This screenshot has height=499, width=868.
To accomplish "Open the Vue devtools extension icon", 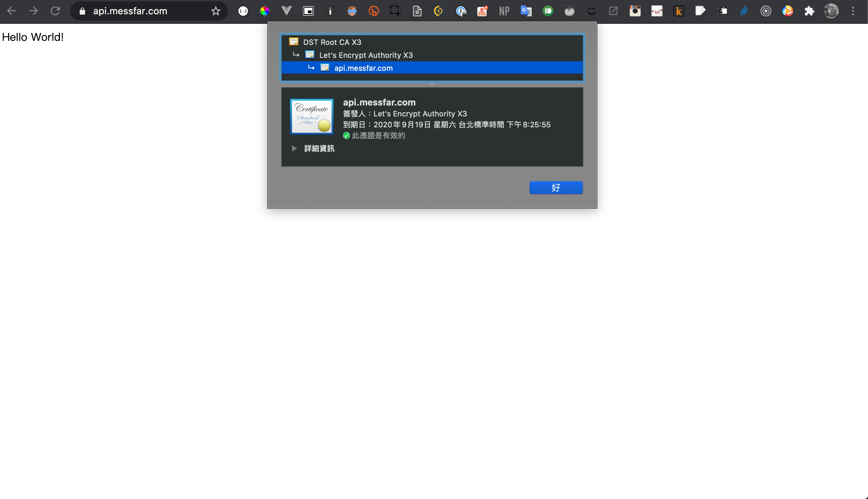I will (x=287, y=11).
